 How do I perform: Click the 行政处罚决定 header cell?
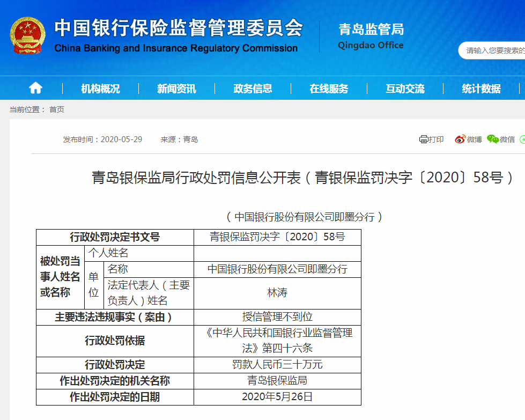[x=115, y=365]
